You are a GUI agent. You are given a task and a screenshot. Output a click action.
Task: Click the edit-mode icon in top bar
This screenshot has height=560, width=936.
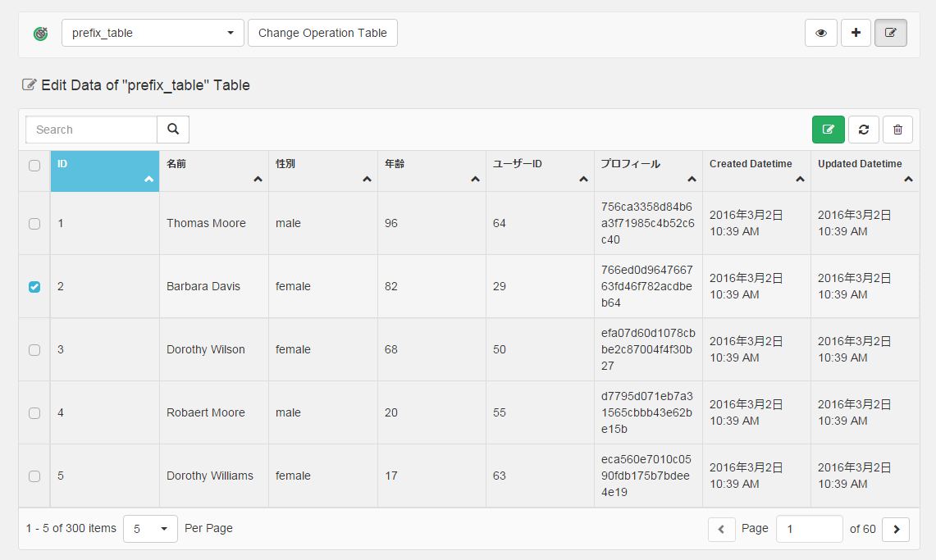point(891,34)
